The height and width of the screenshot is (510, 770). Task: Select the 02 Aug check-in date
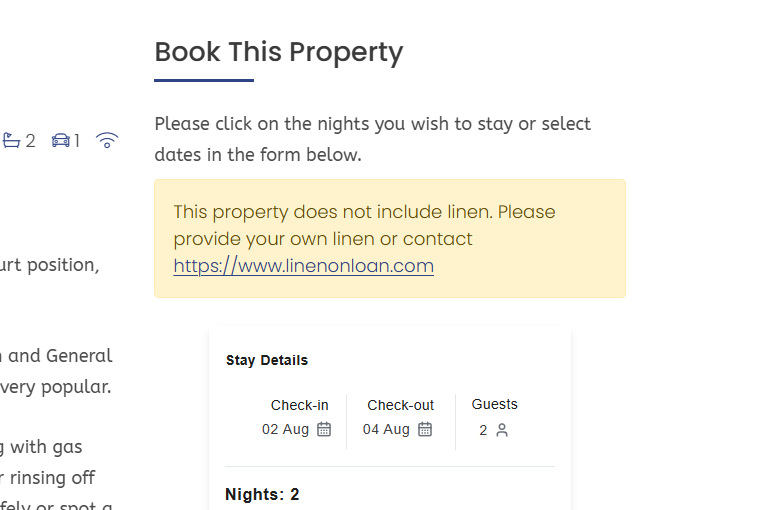pos(285,429)
